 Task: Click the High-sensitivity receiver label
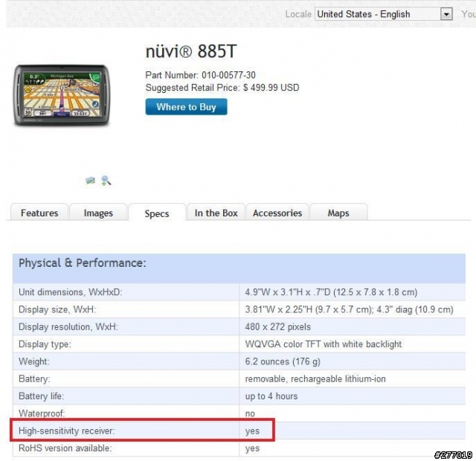(x=66, y=431)
